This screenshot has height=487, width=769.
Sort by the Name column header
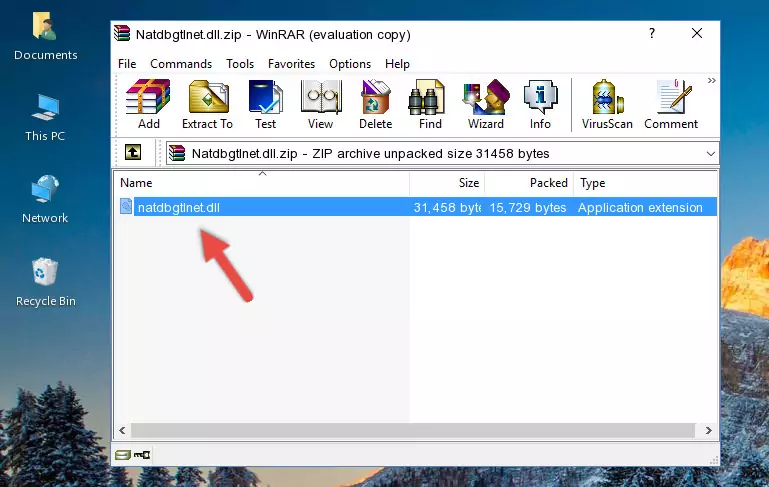262,183
